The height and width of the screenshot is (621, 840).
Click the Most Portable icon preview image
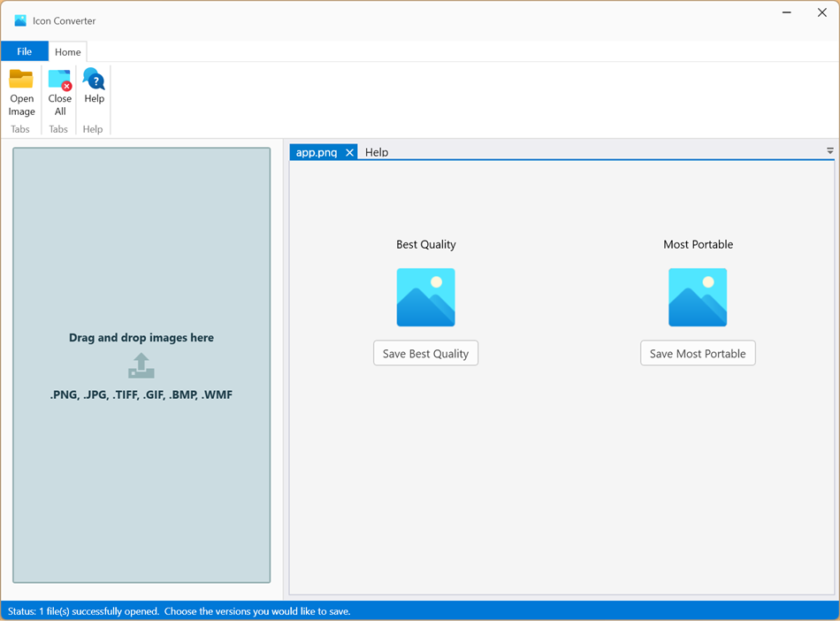[698, 296]
